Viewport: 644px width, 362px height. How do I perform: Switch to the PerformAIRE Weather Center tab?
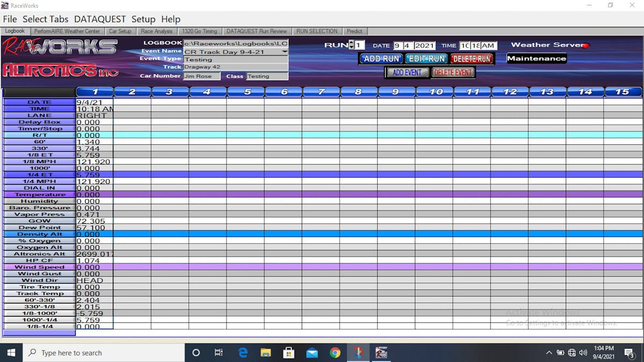67,31
